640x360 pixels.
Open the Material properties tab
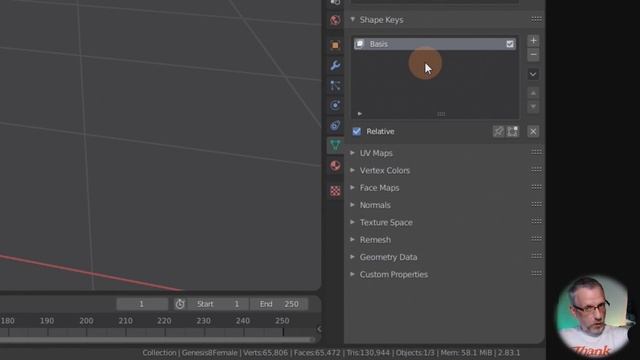click(335, 166)
